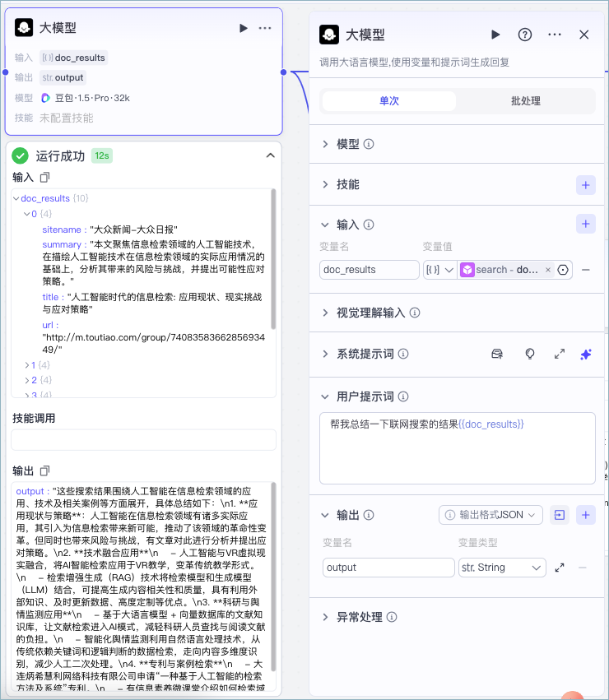Expand item 2 in doc_results

pyautogui.click(x=27, y=380)
